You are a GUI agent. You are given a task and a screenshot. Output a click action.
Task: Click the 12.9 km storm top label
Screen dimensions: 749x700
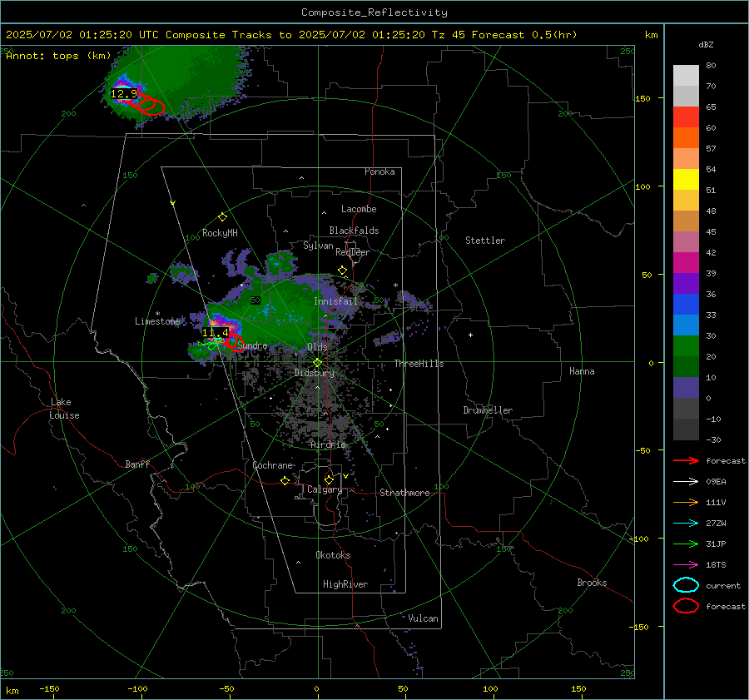tap(124, 94)
